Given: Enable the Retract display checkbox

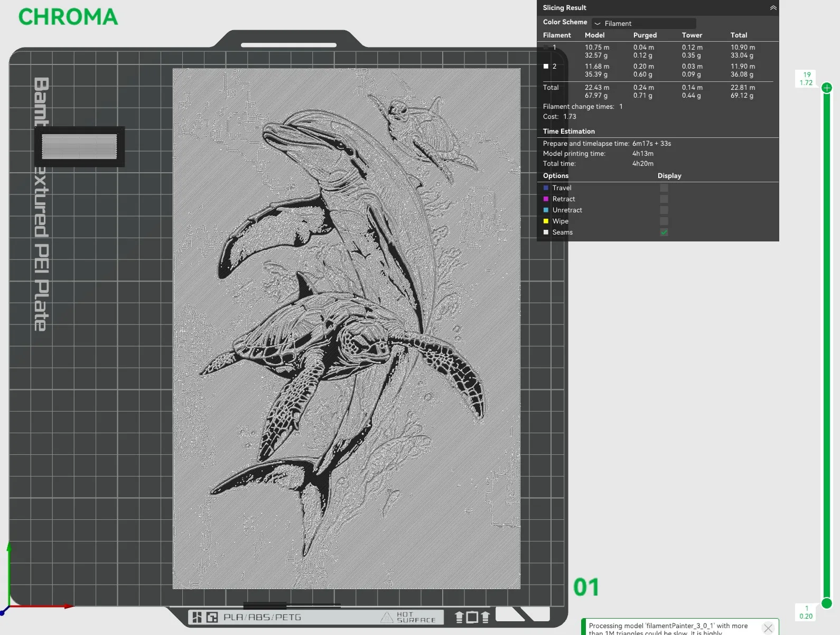Looking at the screenshot, I should click(x=664, y=199).
